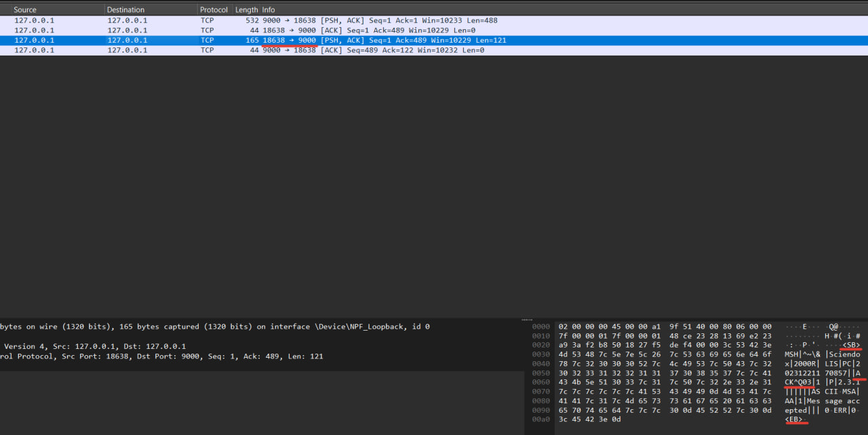Click the '<SB>' text in the ASCII pane
Image resolution: width=868 pixels, height=435 pixels.
851,345
